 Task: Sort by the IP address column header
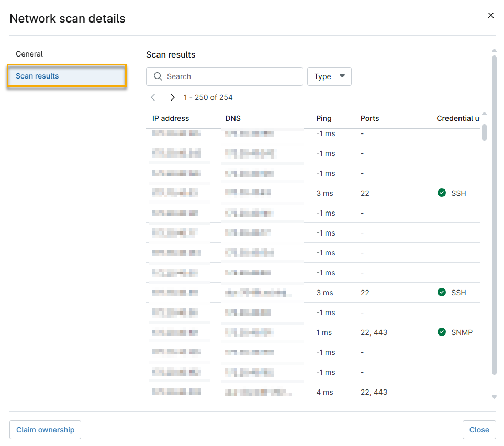pos(171,118)
